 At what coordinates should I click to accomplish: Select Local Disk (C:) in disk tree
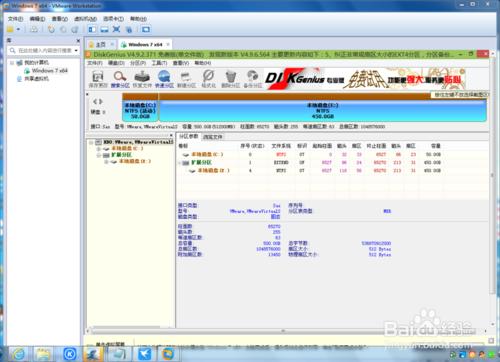pyautogui.click(x=127, y=149)
